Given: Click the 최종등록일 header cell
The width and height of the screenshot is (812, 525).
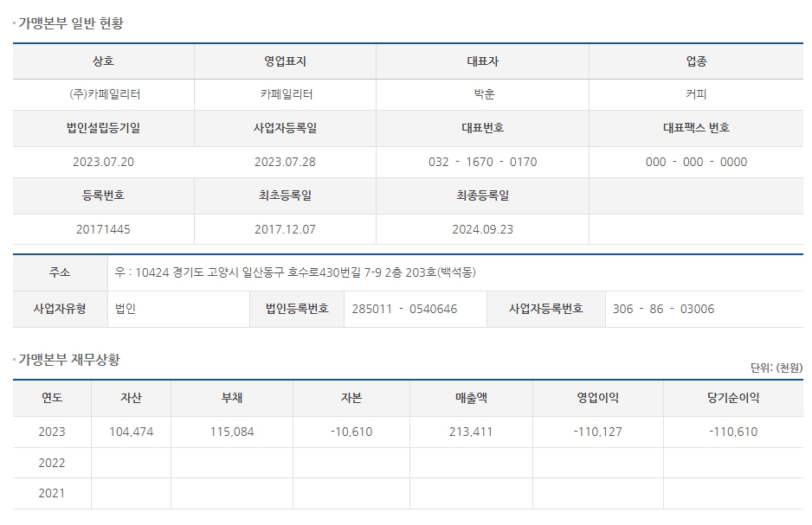Looking at the screenshot, I should [483, 195].
